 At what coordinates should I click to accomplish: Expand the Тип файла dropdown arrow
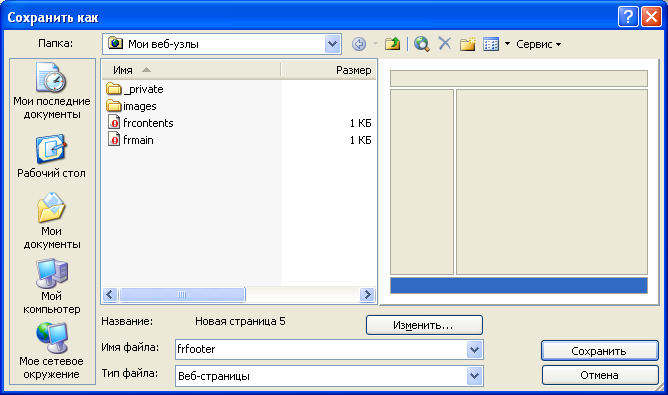click(x=475, y=376)
